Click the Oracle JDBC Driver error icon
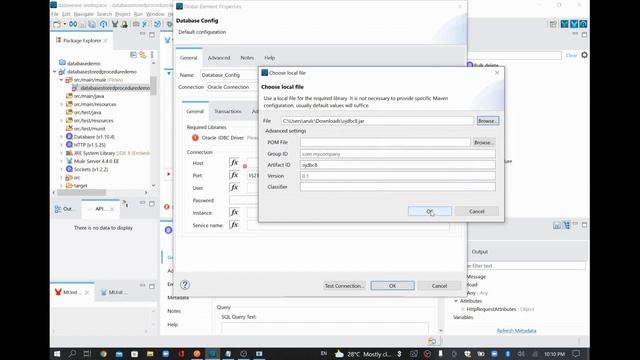Viewport: 640px width, 360px height. 195,138
